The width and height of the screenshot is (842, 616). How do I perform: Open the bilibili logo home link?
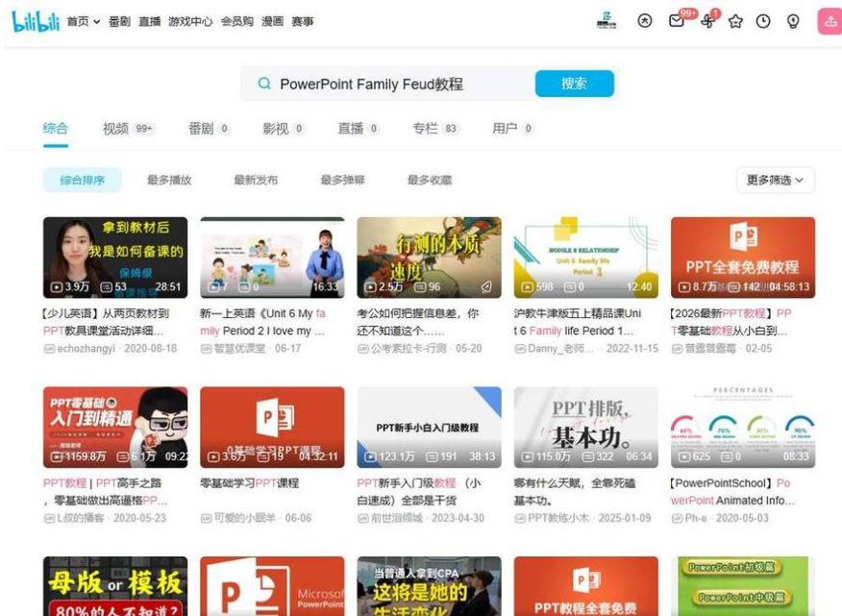coord(36,21)
